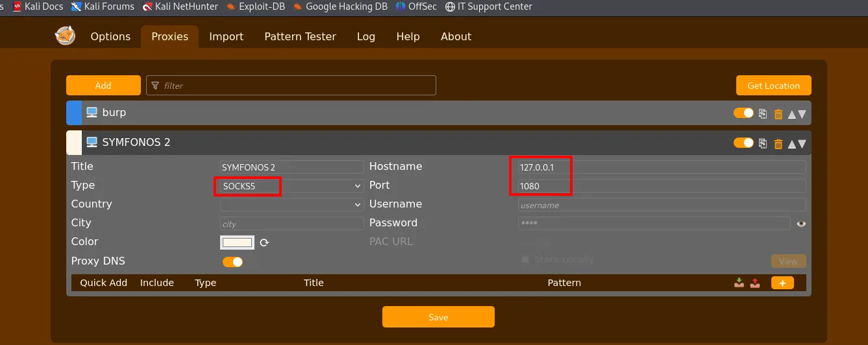Toggle the Proxy DNS switch

click(x=232, y=262)
